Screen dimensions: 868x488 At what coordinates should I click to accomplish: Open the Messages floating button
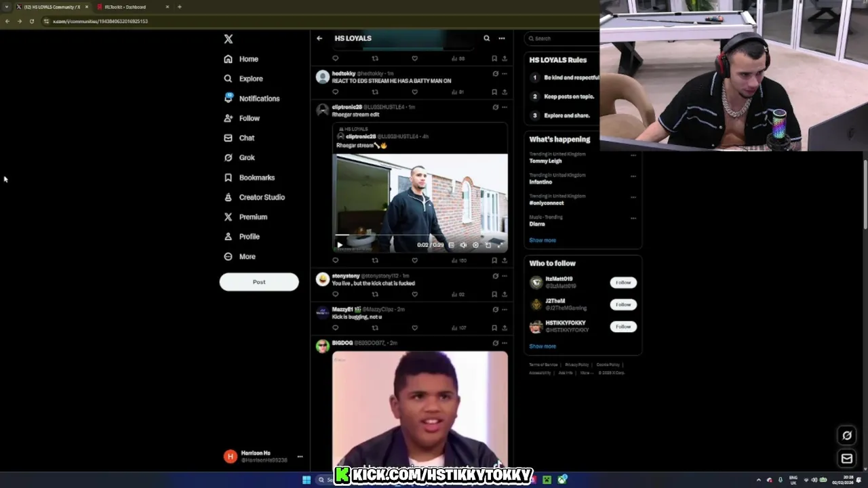(x=847, y=459)
